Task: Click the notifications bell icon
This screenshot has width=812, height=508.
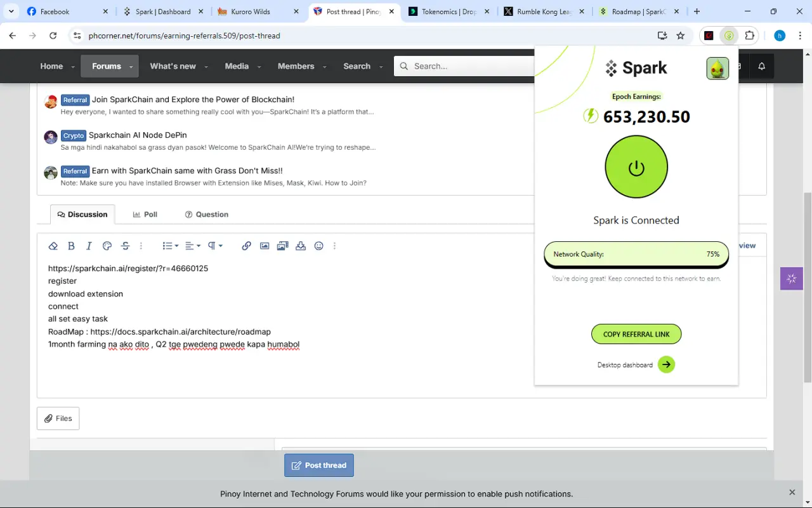Action: [762, 66]
